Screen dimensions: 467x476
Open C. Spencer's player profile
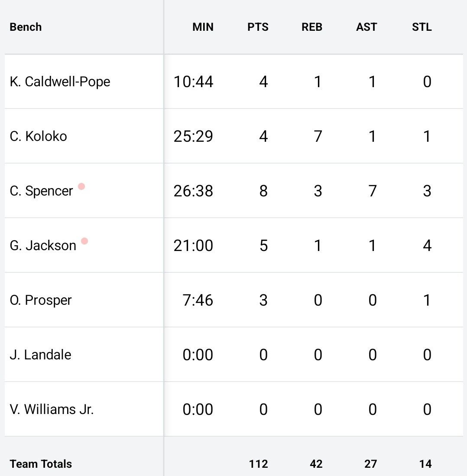pyautogui.click(x=41, y=191)
